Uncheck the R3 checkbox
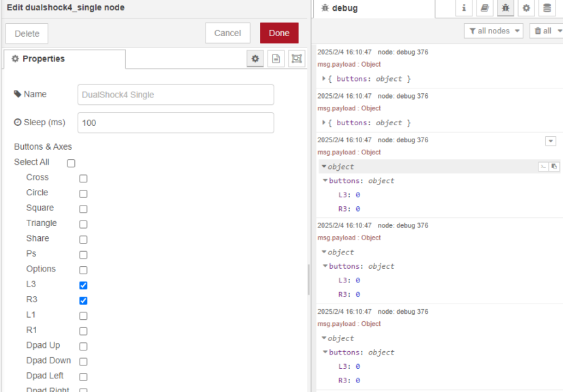 pos(83,300)
